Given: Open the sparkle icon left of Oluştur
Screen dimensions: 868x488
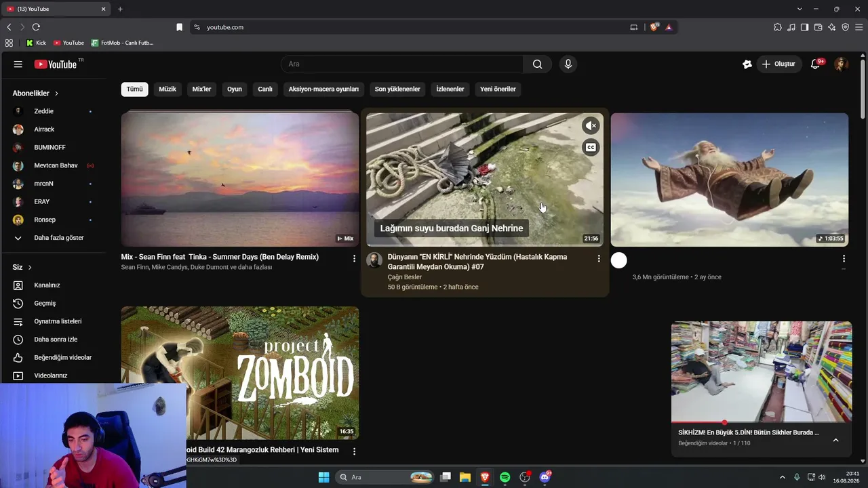Looking at the screenshot, I should click(x=747, y=64).
